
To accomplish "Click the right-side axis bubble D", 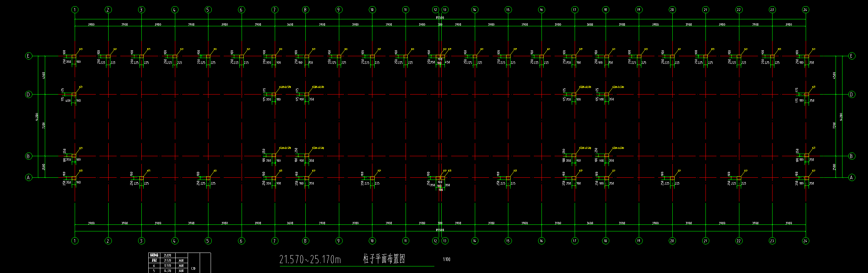I will click(852, 95).
